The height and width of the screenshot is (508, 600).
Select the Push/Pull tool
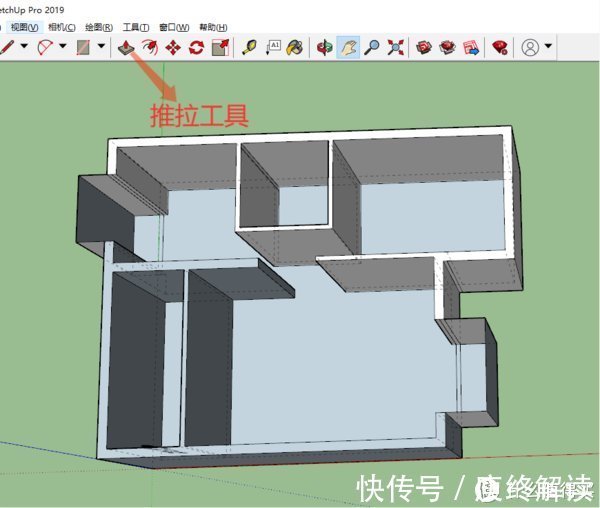(x=126, y=48)
